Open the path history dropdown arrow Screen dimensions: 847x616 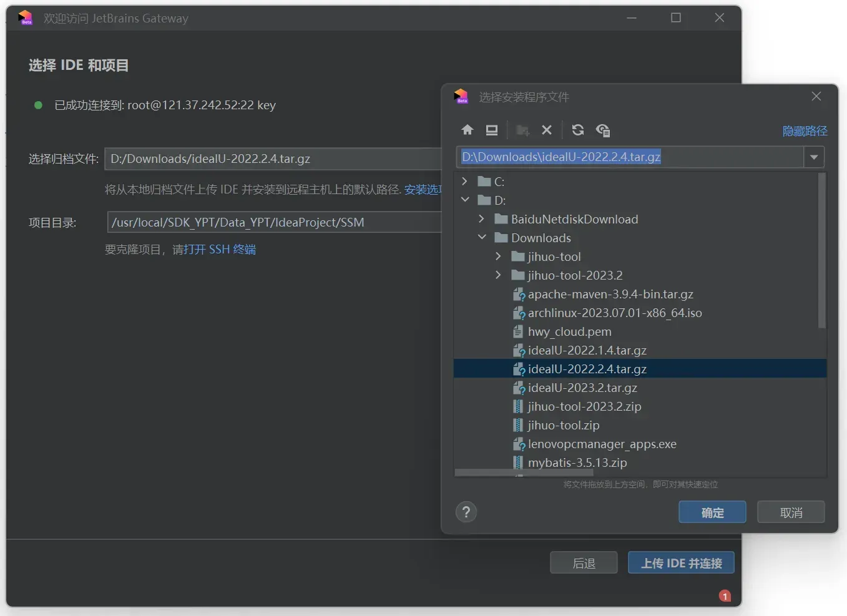point(814,157)
